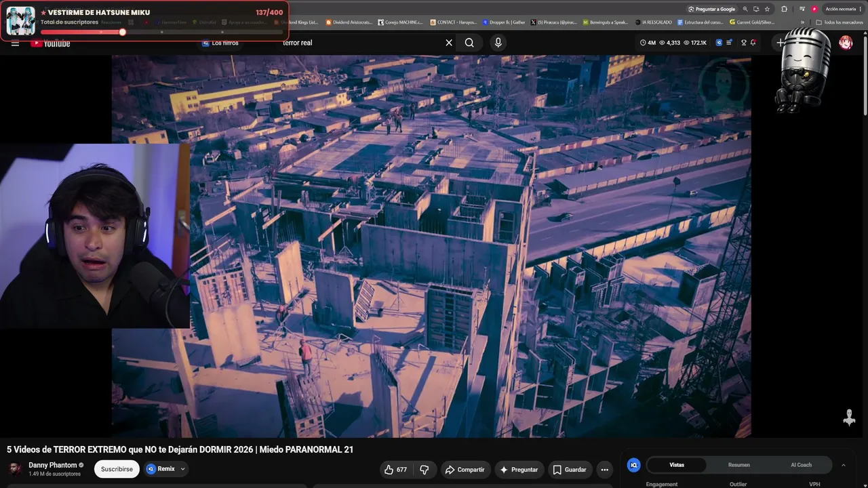868x488 pixels.
Task: Open the vidIQ list menu icon
Action: click(x=729, y=43)
